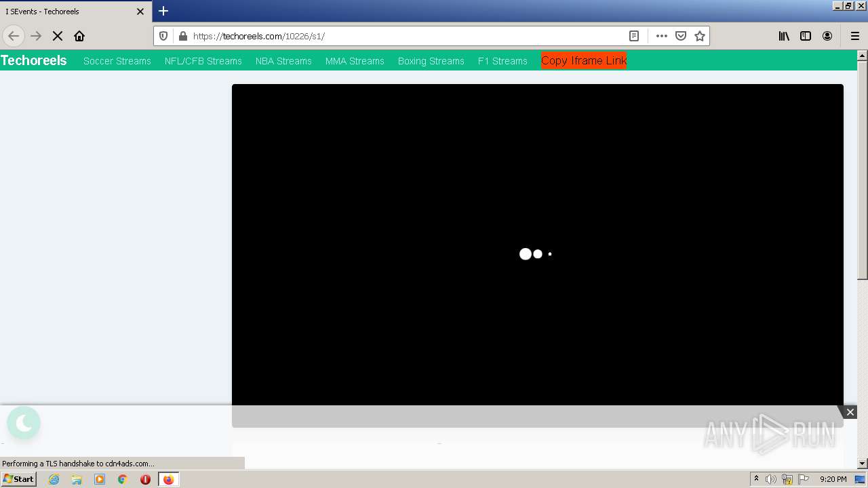Open the Firefox home page
Viewport: 868px width, 488px height.
79,36
